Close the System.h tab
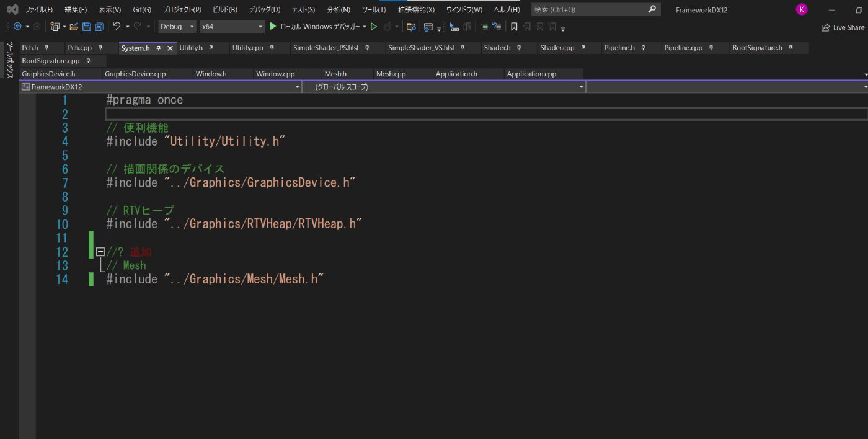The image size is (868, 439). pos(170,48)
